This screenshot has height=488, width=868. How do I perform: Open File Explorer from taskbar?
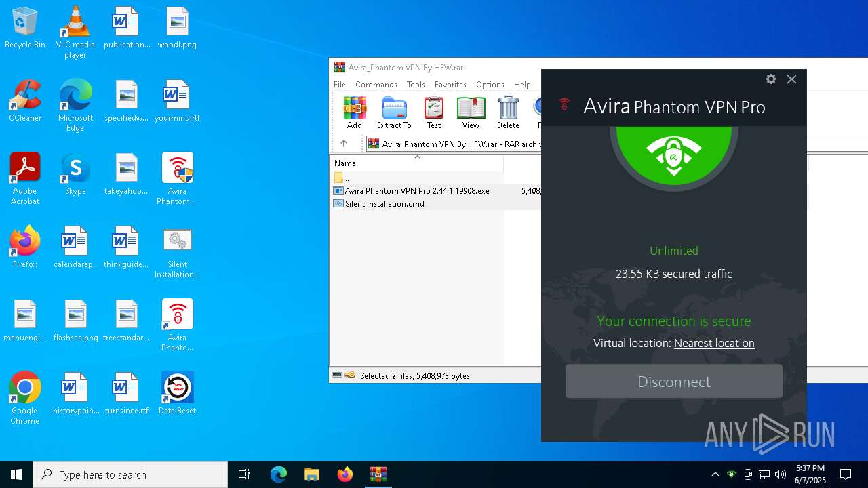[311, 474]
